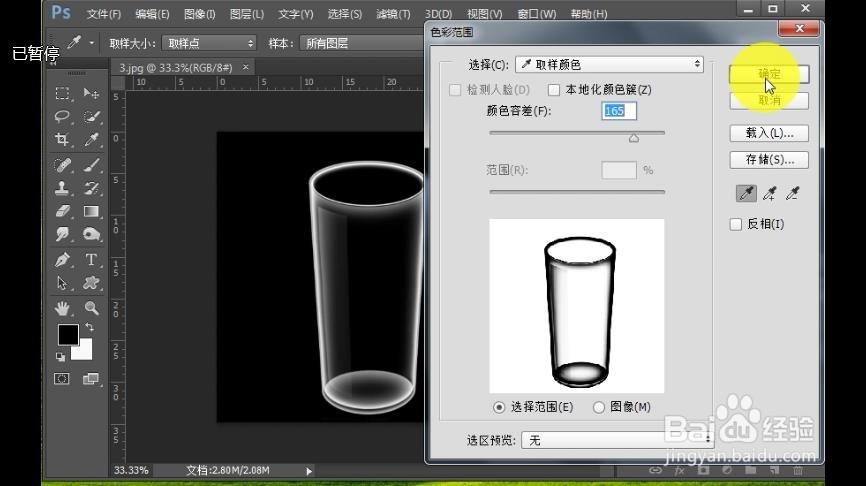Select the 选择范围 radio button
Viewport: 866px width, 486px height.
(499, 407)
